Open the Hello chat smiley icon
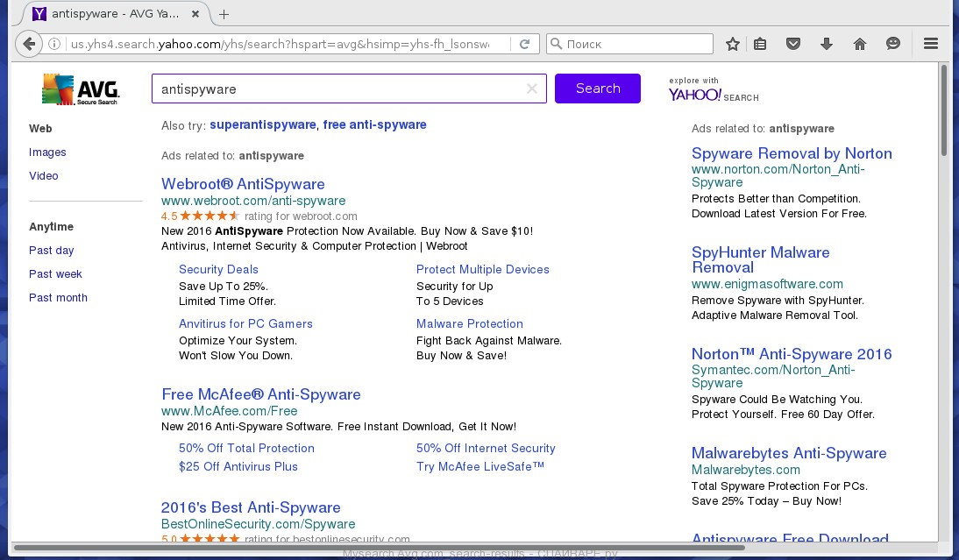The image size is (959, 560). point(893,44)
